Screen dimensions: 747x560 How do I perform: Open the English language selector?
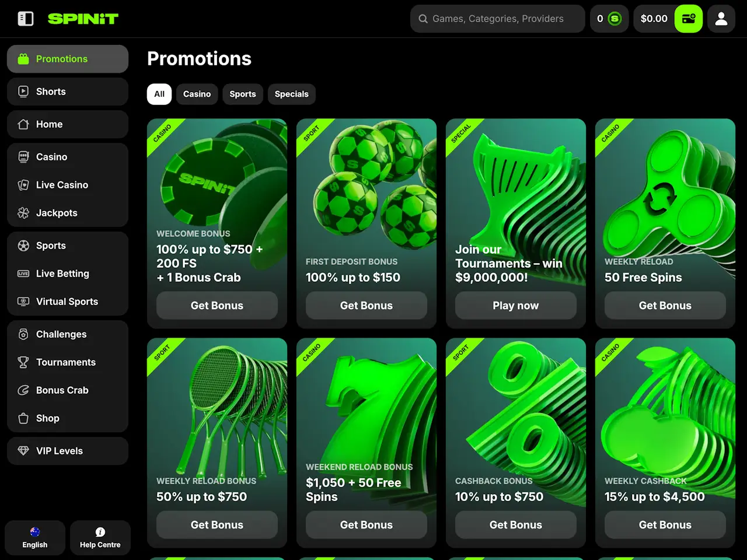point(35,538)
